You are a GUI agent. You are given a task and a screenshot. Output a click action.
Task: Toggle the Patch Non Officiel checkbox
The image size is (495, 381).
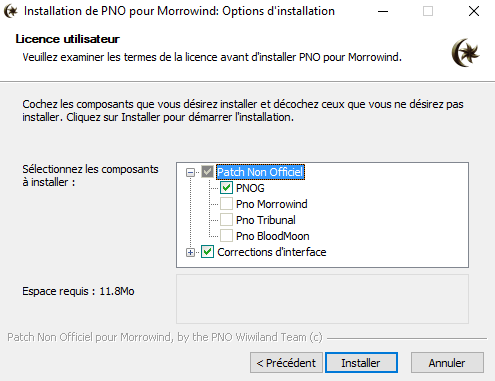[x=207, y=172]
